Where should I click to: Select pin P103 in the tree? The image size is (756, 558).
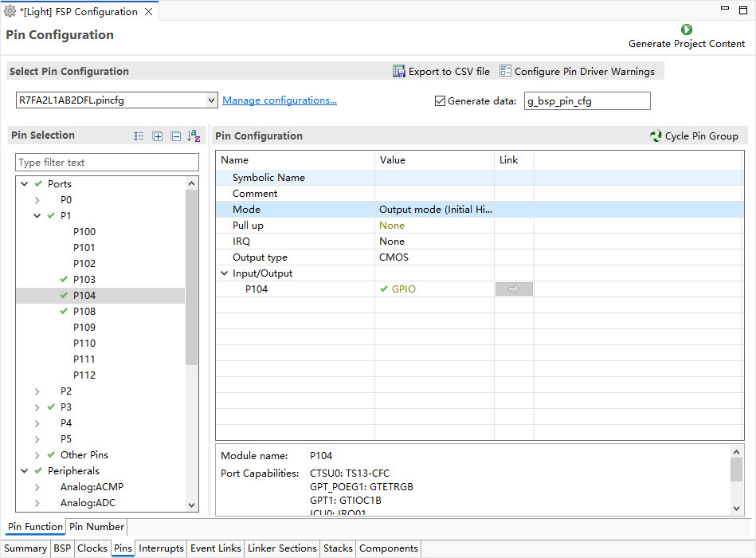[84, 279]
